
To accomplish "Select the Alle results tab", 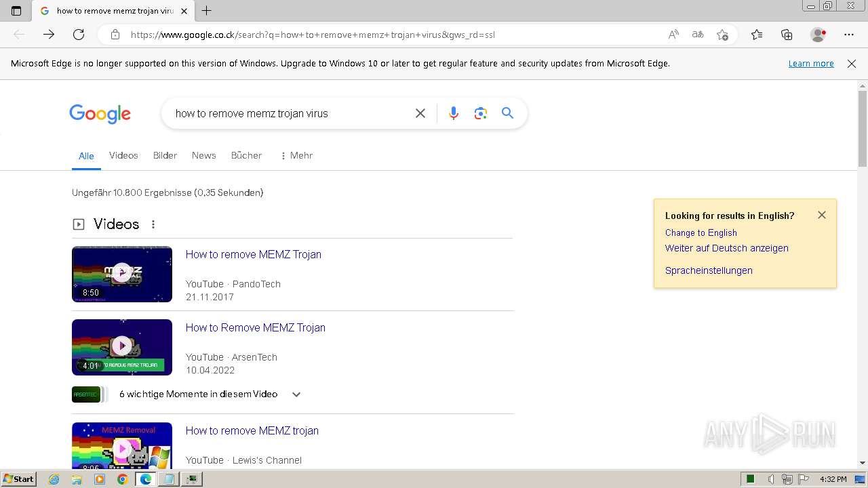I will 86,156.
